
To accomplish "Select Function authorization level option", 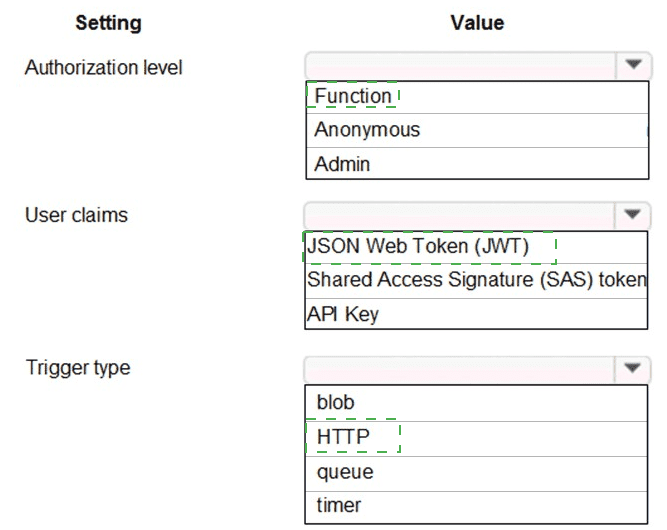I will [x=353, y=96].
